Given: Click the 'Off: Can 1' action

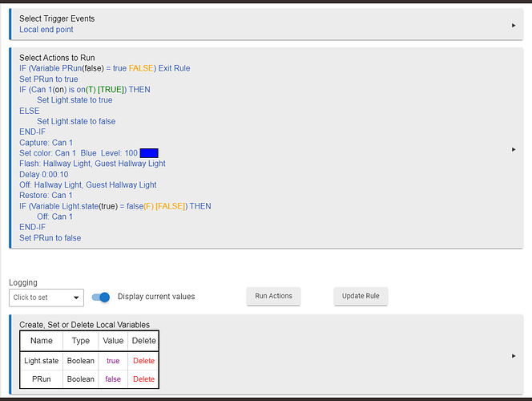Looking at the screenshot, I should point(54,217).
